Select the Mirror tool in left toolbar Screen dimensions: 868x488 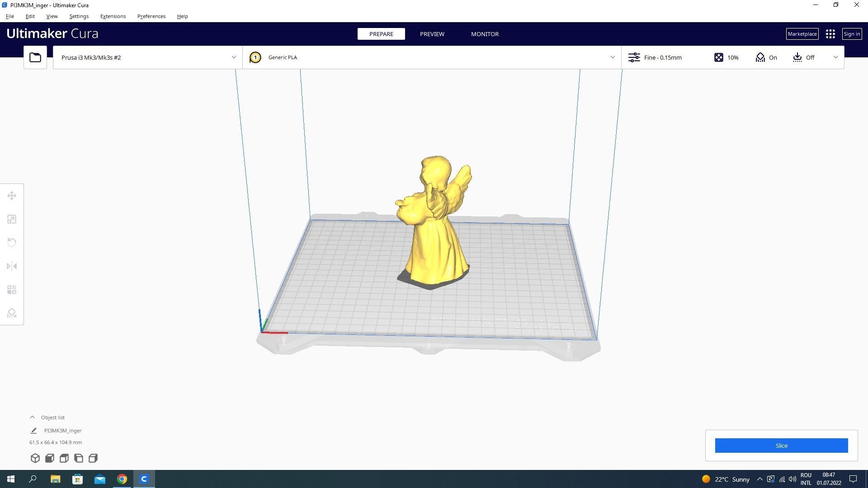[12, 266]
